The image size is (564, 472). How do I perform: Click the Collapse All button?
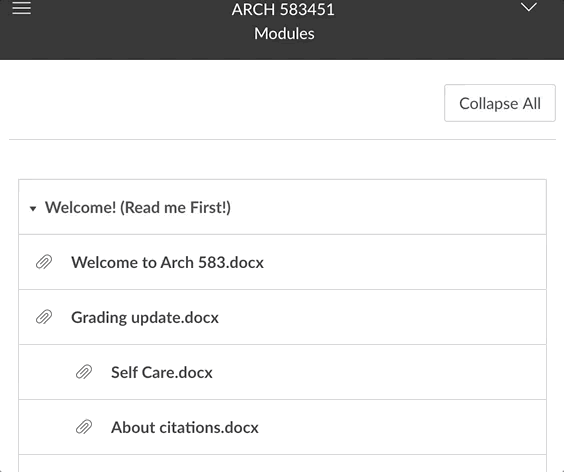[x=500, y=103]
